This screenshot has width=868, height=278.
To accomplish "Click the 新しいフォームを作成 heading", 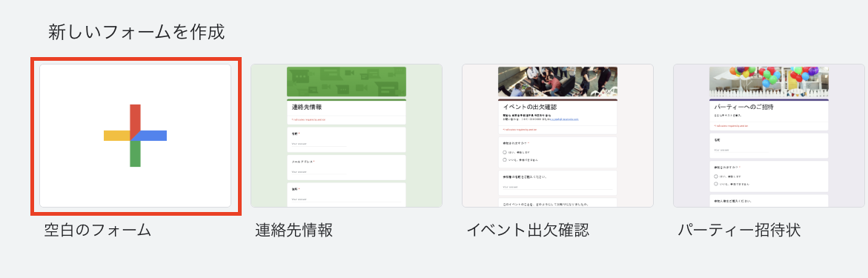I will tap(136, 32).
